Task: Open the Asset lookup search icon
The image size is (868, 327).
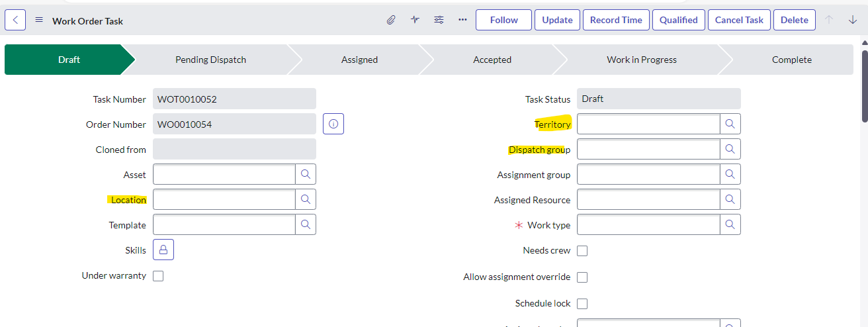Action: pyautogui.click(x=306, y=174)
